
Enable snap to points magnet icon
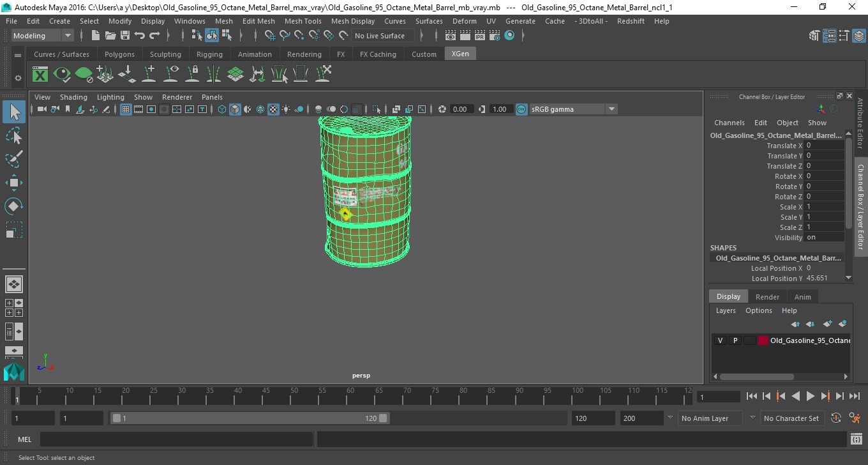(x=299, y=36)
